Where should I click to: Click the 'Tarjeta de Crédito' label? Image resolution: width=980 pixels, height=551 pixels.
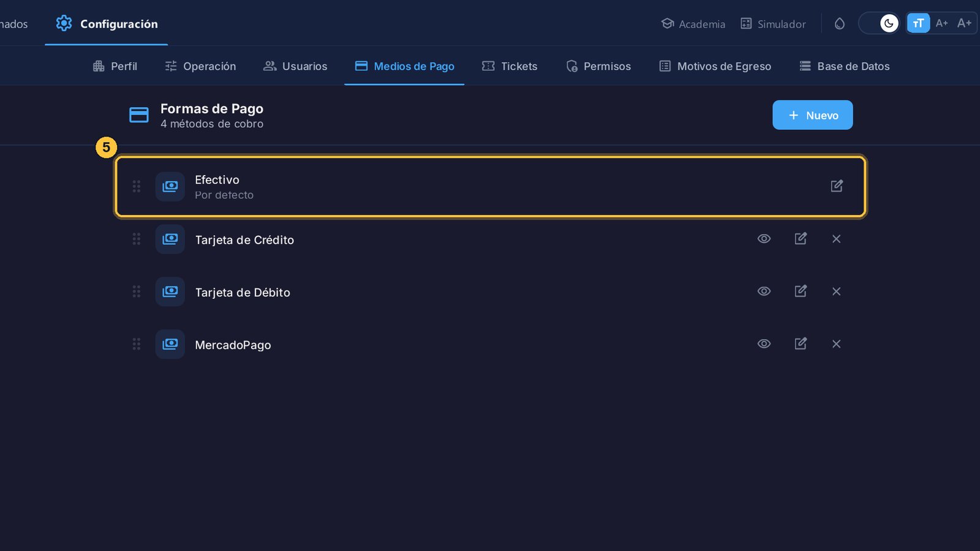coord(244,240)
